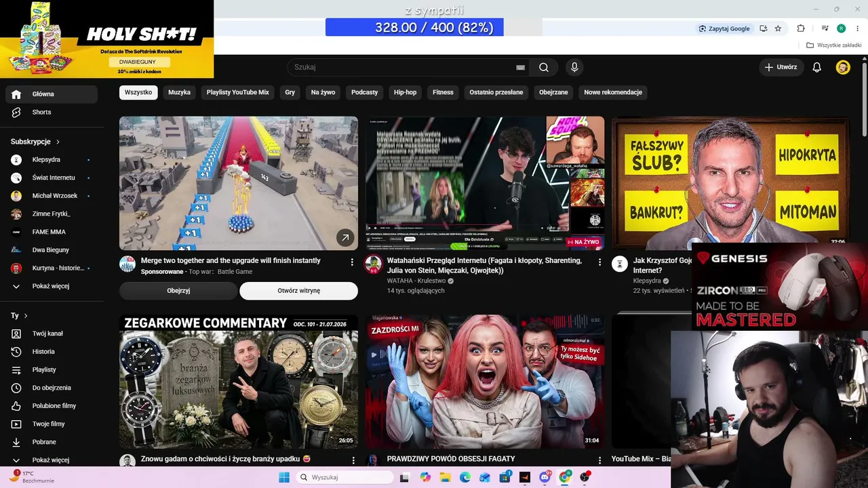Select the Hip-hop filter chip
This screenshot has width=868, height=488.
pyautogui.click(x=406, y=92)
